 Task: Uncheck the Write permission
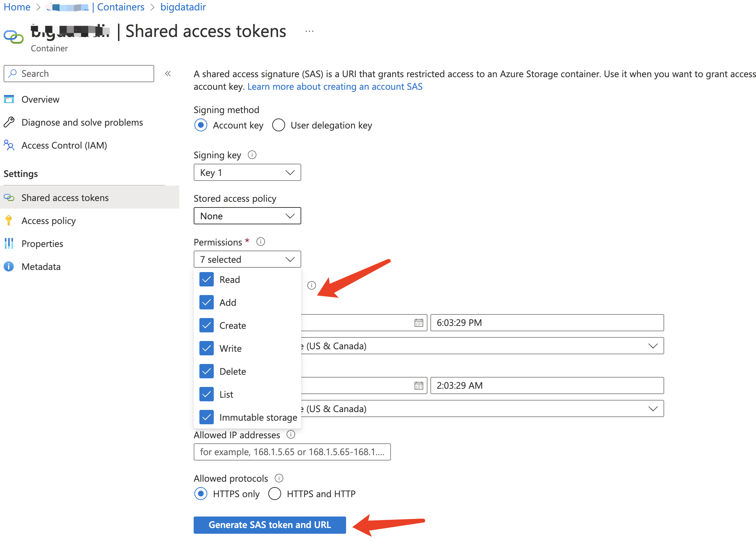click(x=207, y=348)
